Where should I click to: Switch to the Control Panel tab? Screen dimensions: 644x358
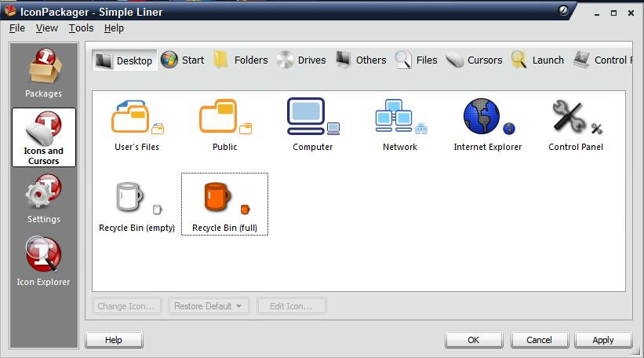point(602,60)
